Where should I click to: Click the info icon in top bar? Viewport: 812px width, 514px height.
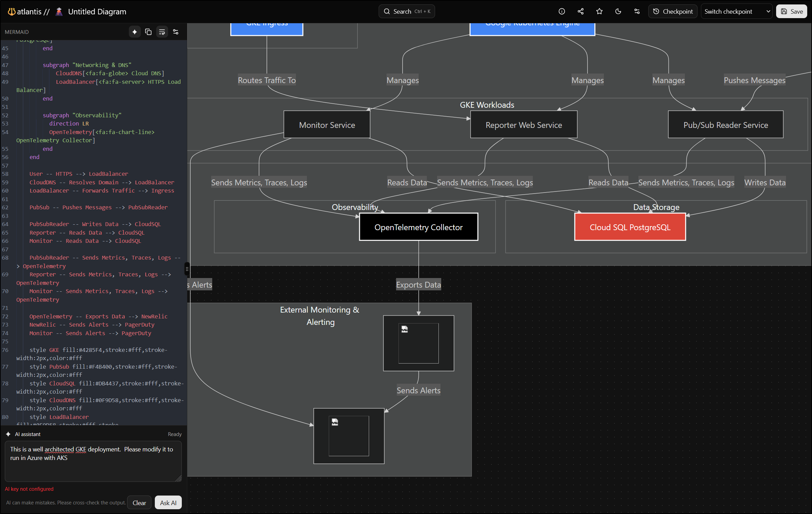pyautogui.click(x=561, y=11)
